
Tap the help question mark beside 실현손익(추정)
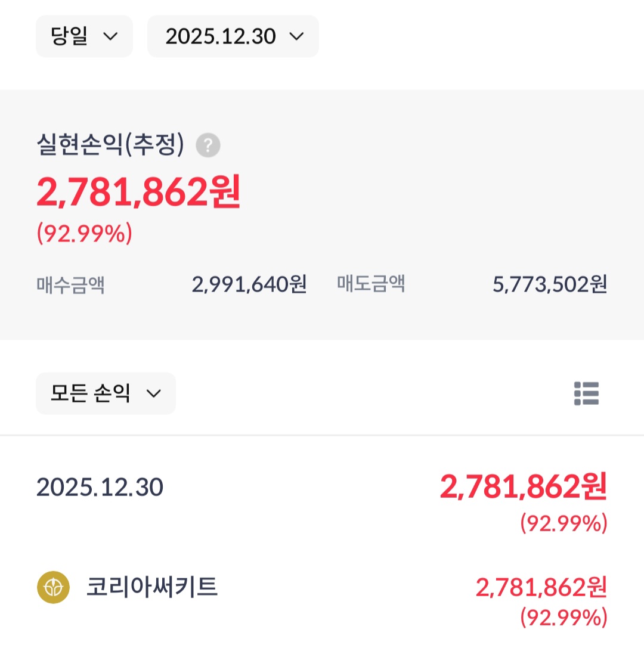208,145
